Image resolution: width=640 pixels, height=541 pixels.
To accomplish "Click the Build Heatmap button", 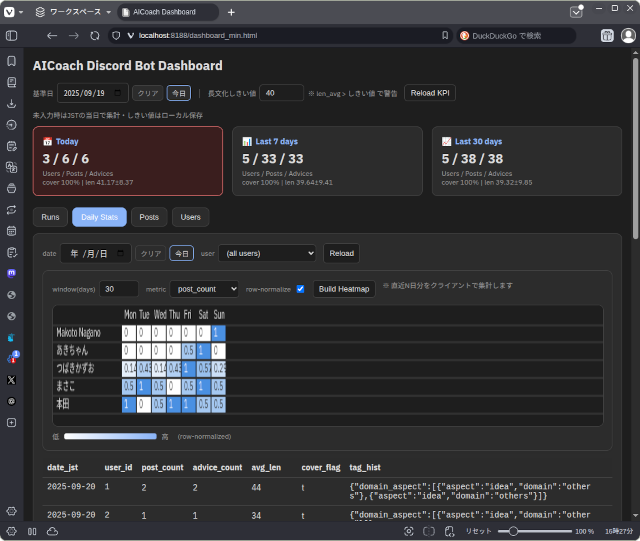I will 344,289.
